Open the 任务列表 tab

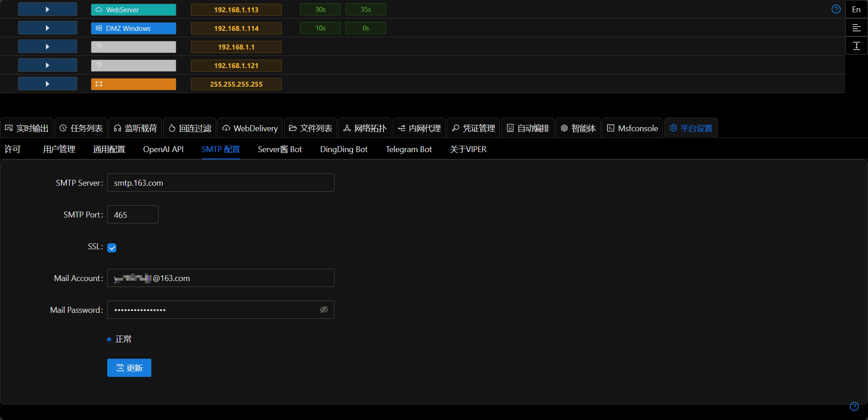[x=81, y=128]
